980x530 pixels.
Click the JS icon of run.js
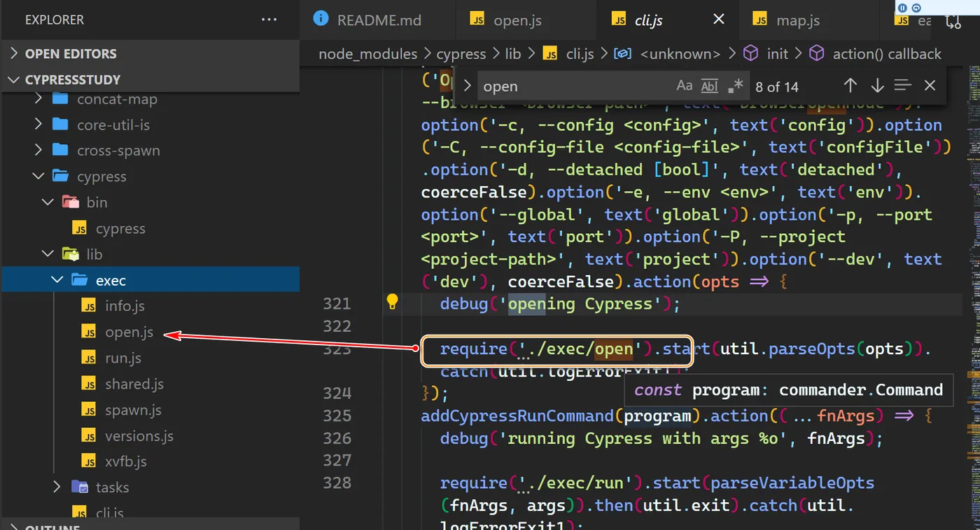pos(89,358)
